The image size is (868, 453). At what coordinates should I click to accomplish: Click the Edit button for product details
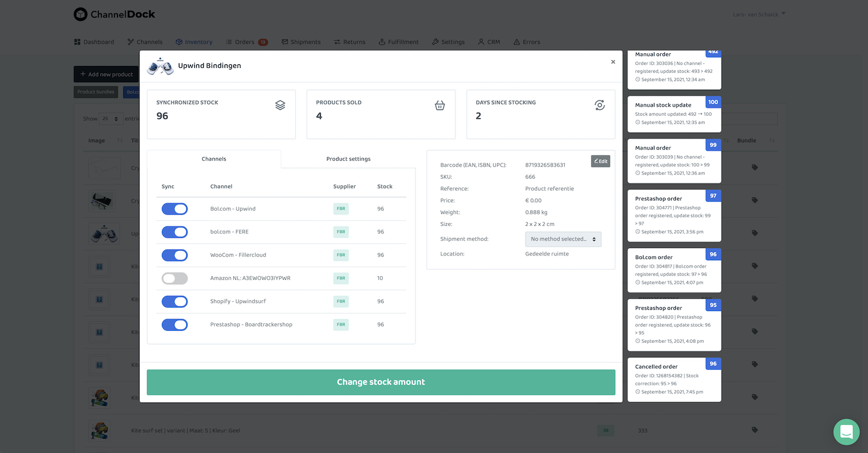click(x=601, y=161)
